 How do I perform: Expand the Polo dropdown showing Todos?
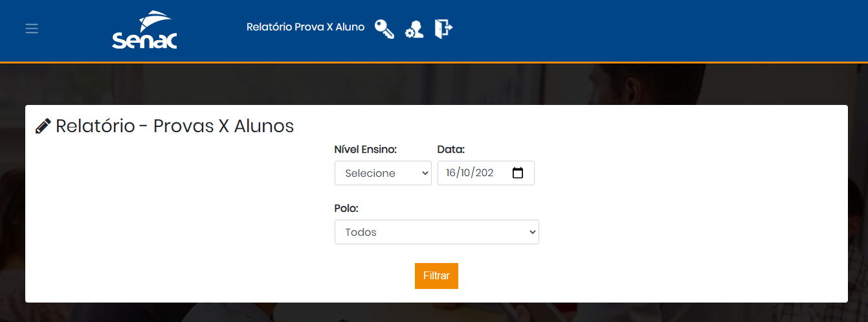pos(437,232)
